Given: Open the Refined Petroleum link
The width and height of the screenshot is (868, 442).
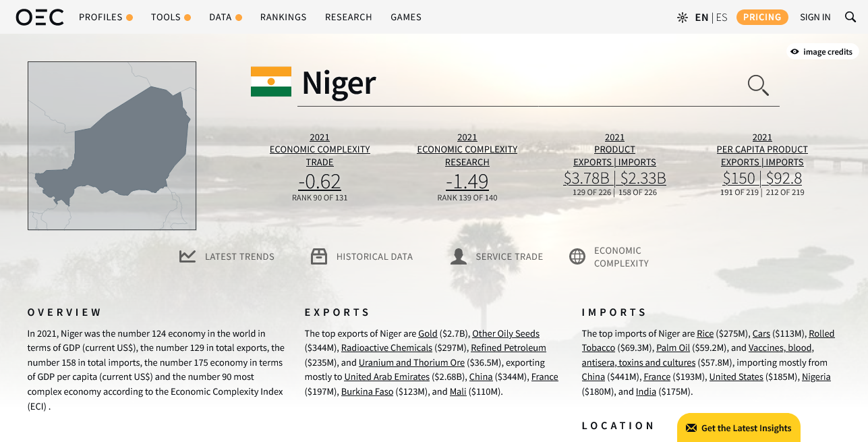Looking at the screenshot, I should pos(509,348).
